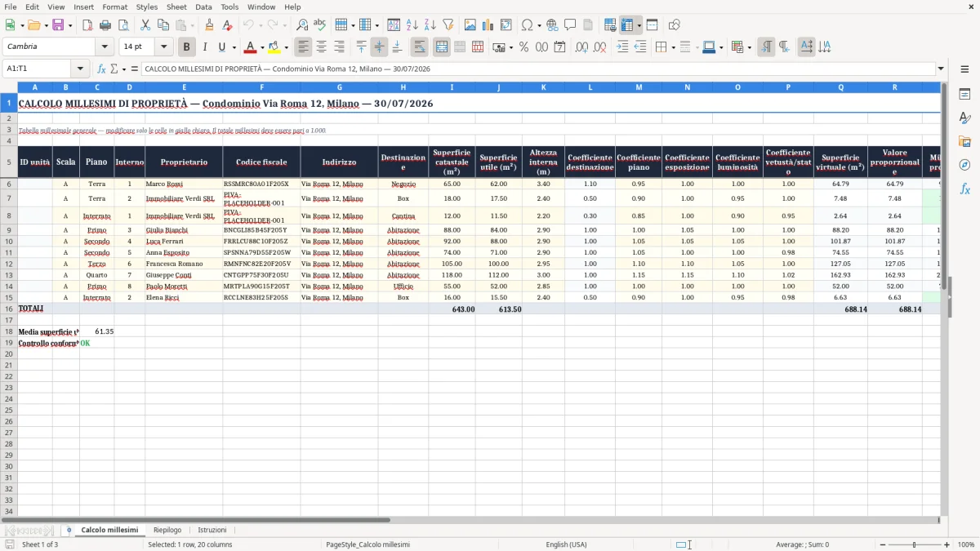
Task: Click into the formula input line
Action: pyautogui.click(x=537, y=69)
